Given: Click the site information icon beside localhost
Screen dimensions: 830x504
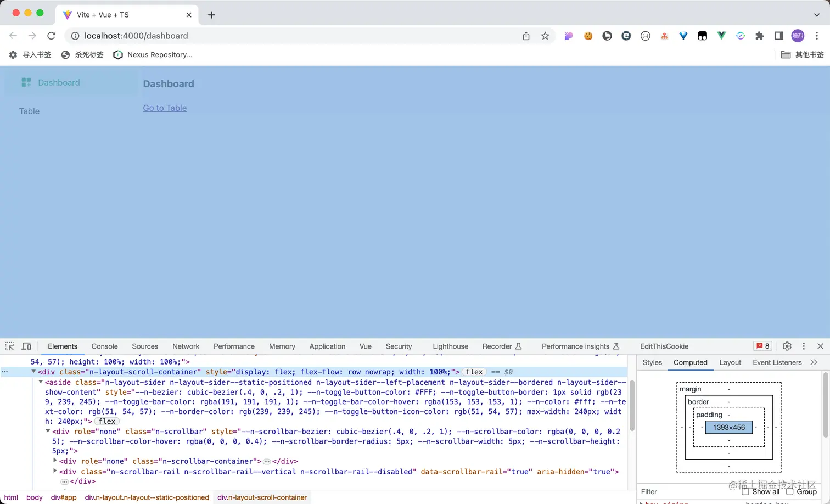Looking at the screenshot, I should point(75,36).
